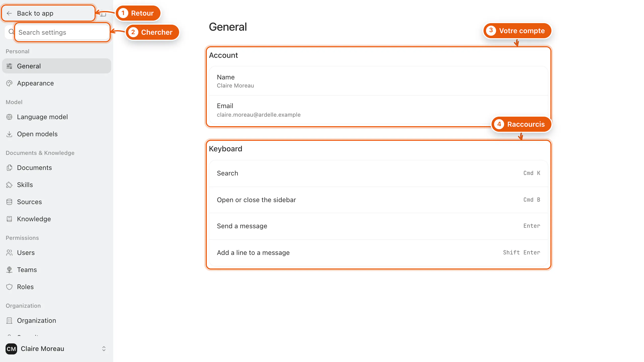Click the magnifier icon beside Search settings
Image resolution: width=644 pixels, height=362 pixels.
tap(11, 32)
